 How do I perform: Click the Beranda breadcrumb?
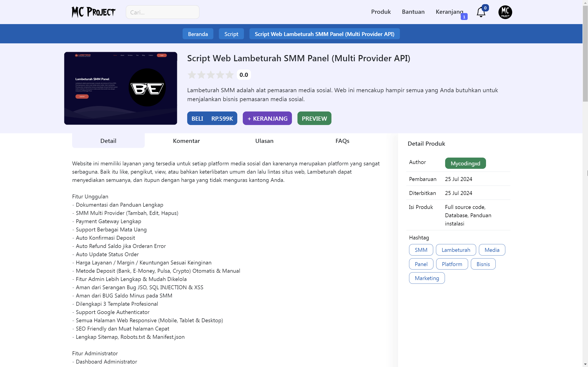coord(198,34)
